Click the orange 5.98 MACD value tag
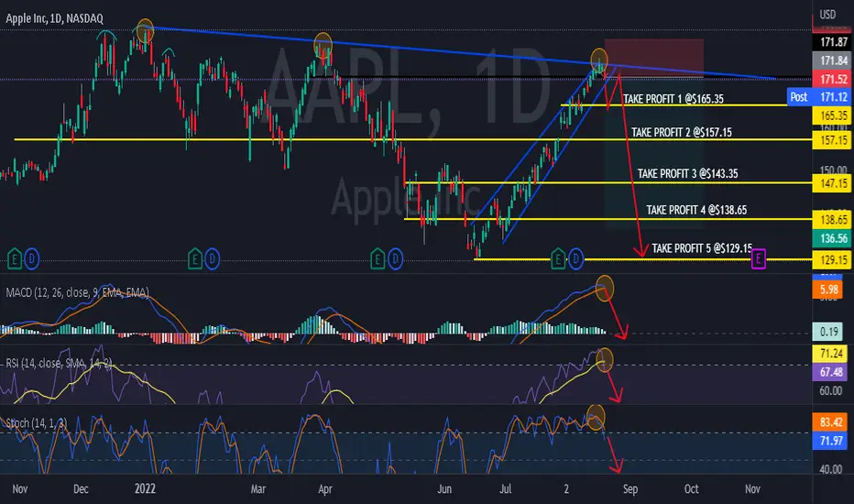The height and width of the screenshot is (504, 854). [x=827, y=290]
